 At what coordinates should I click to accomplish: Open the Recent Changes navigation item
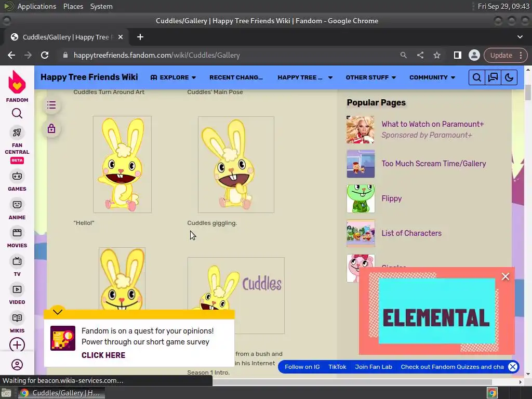[x=236, y=77]
